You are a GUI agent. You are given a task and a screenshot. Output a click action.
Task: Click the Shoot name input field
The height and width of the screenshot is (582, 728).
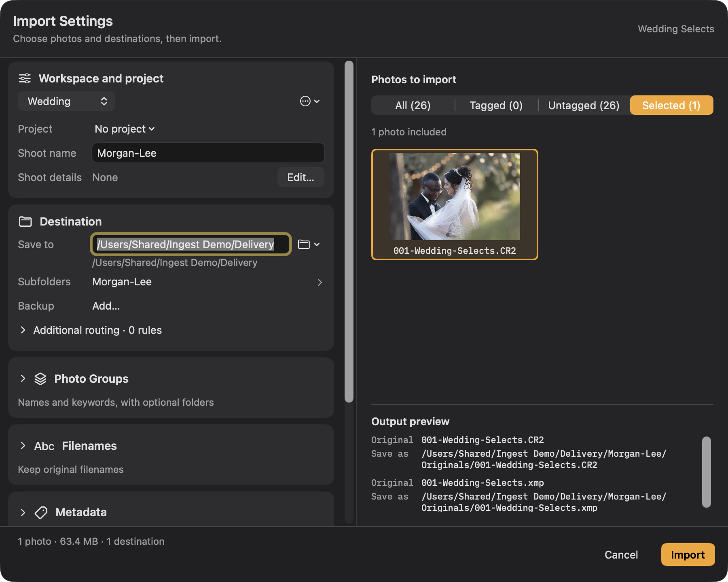(x=208, y=153)
